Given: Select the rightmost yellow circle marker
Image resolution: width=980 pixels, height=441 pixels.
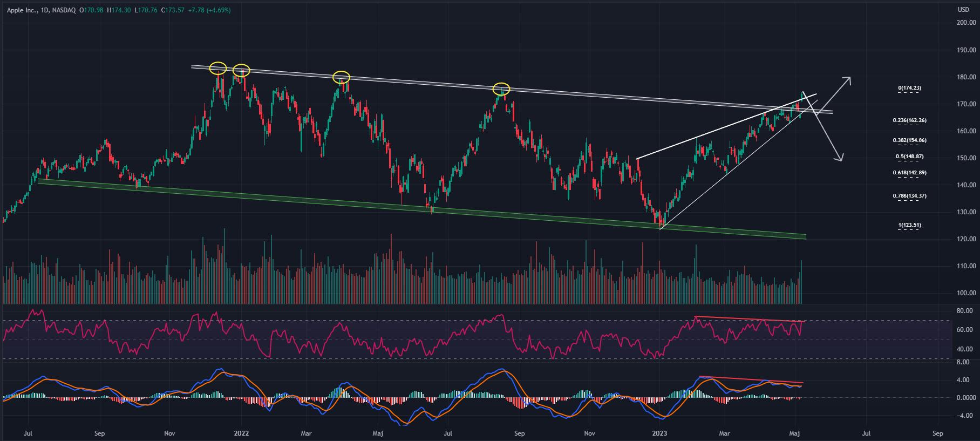Looking at the screenshot, I should [x=501, y=89].
